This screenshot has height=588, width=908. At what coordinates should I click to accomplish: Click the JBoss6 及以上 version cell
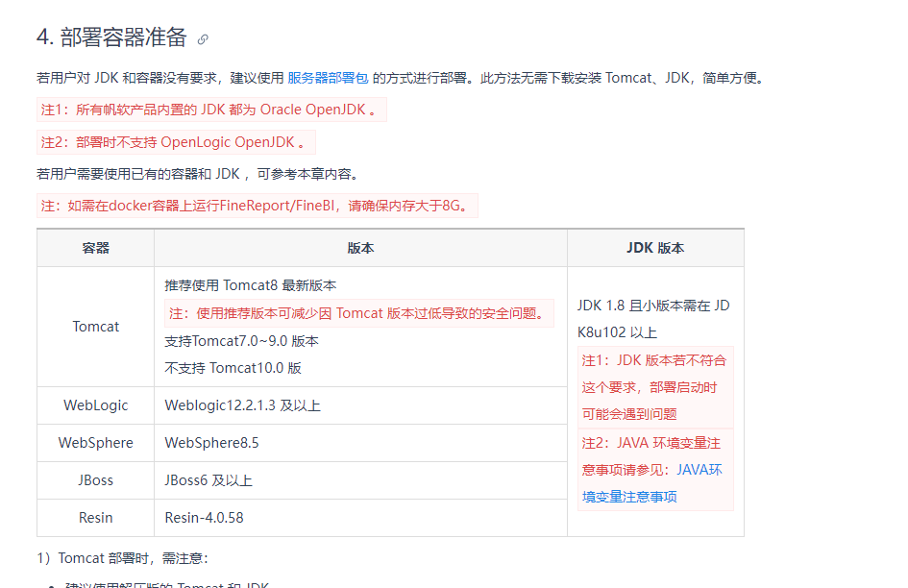(360, 480)
